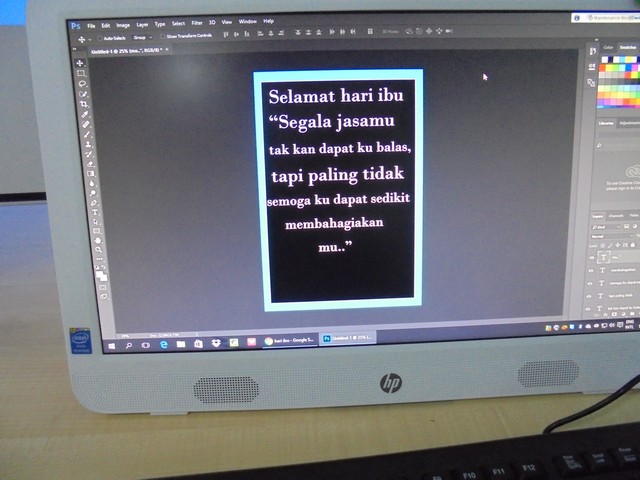Enable the Auto-Select checkbox
The width and height of the screenshot is (640, 480).
coord(101,37)
